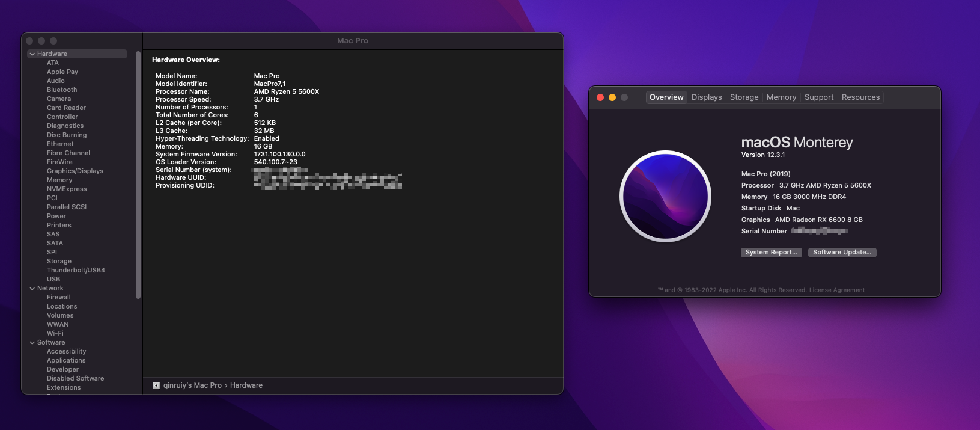The image size is (980, 430).
Task: Select Apple Pay in the sidebar
Action: point(62,72)
